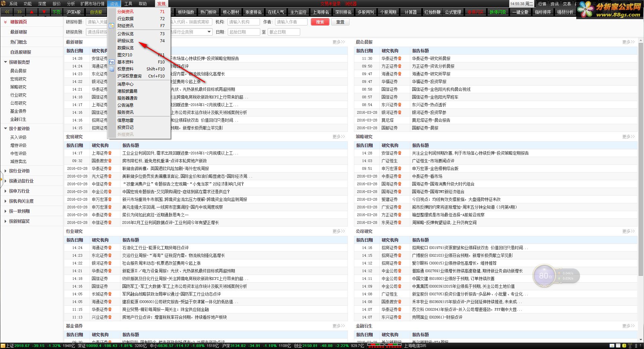644x349 pixels.
Task: Select 公告纵览 from the 资讯 menu
Action: coord(139,34)
